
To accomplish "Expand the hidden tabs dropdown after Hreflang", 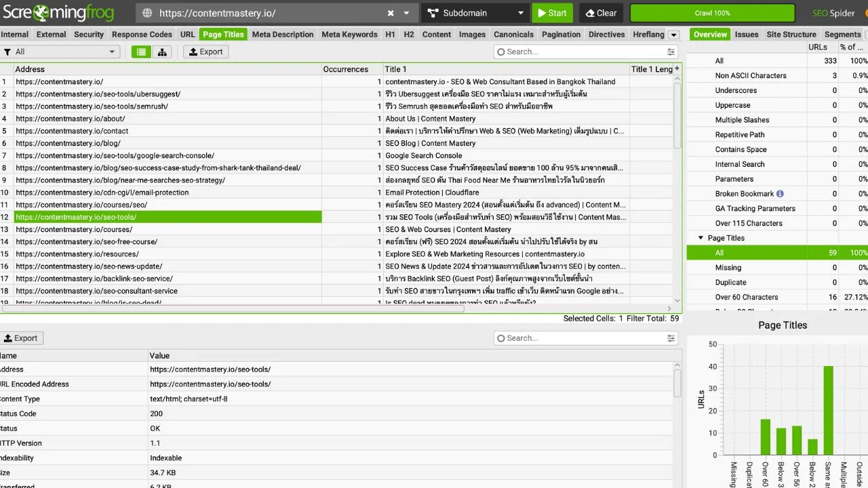I will click(x=673, y=35).
